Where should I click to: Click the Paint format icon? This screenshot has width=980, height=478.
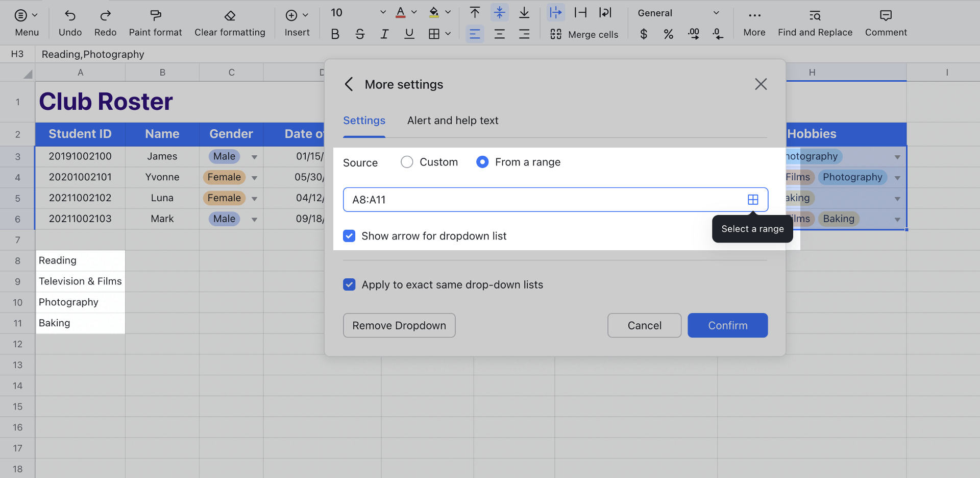(x=155, y=16)
